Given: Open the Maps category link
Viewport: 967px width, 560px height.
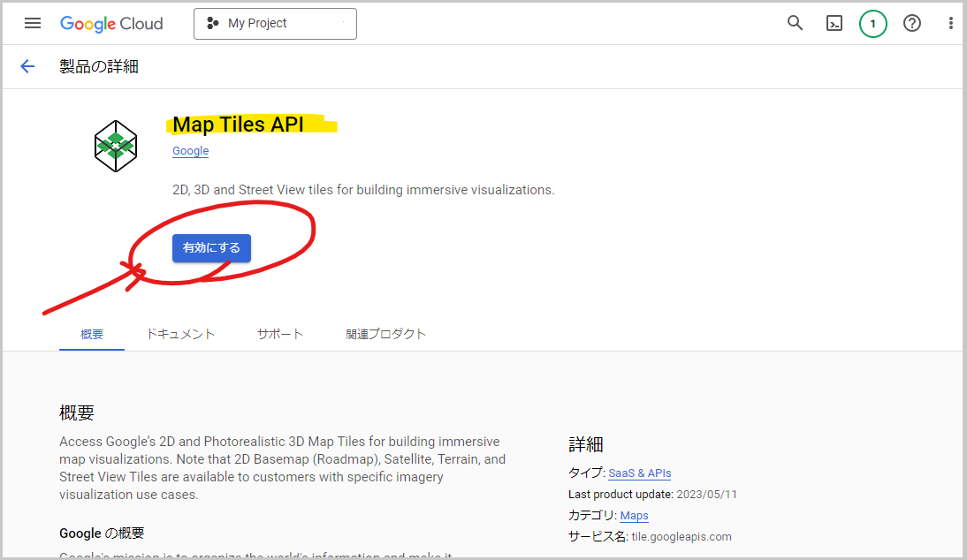Looking at the screenshot, I should 634,516.
